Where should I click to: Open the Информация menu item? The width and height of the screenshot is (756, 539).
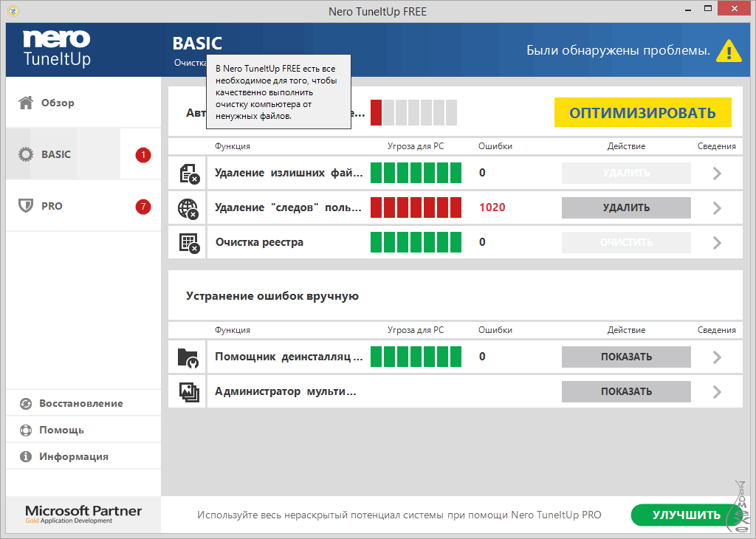coord(83,456)
